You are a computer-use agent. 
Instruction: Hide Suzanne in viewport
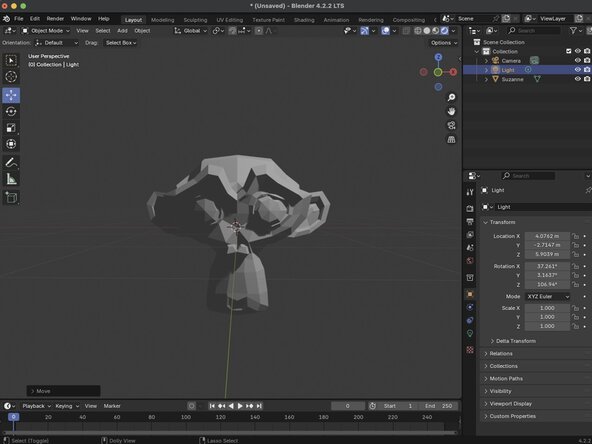pyautogui.click(x=578, y=79)
